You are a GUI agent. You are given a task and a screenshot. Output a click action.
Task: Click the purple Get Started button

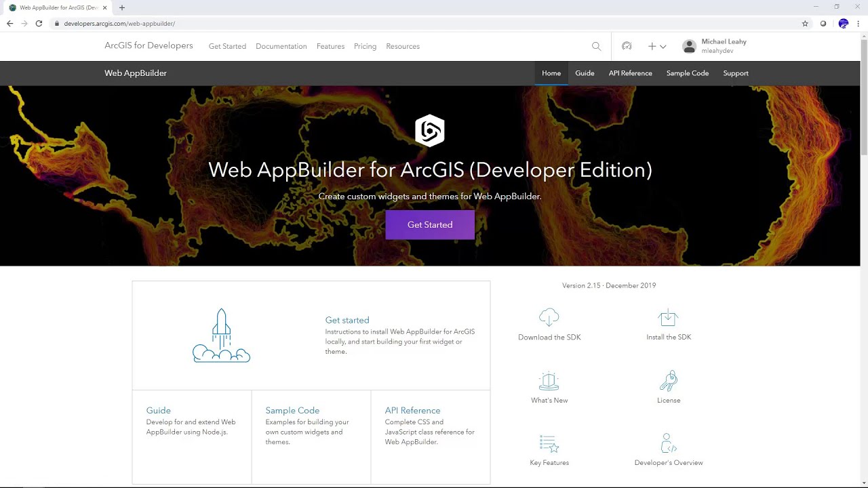click(x=430, y=224)
